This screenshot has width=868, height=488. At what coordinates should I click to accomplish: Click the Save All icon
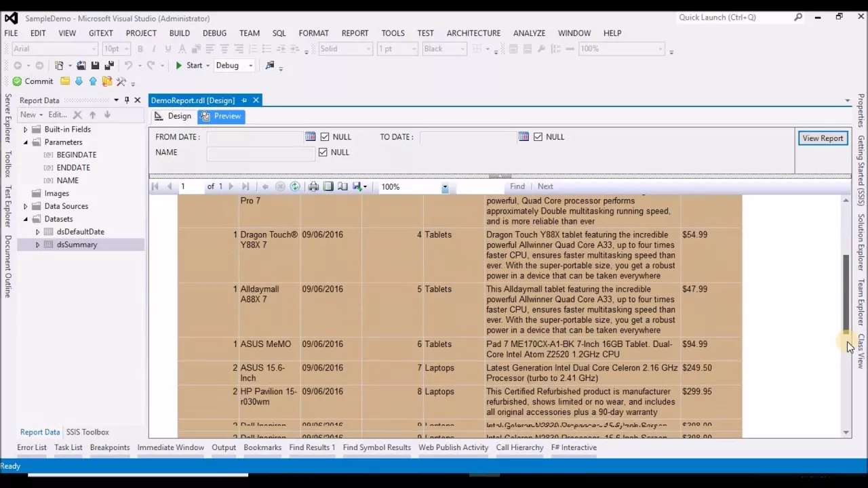coord(109,66)
